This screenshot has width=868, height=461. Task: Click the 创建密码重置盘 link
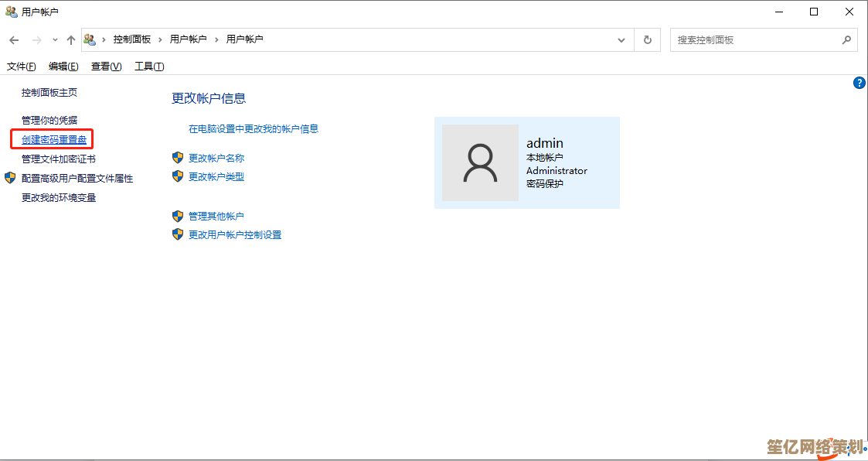pyautogui.click(x=54, y=140)
